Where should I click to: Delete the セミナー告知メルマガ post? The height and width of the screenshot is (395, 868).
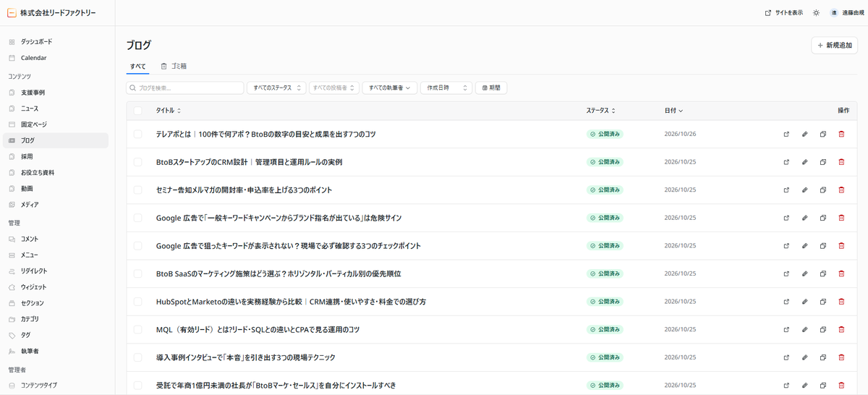pyautogui.click(x=841, y=190)
